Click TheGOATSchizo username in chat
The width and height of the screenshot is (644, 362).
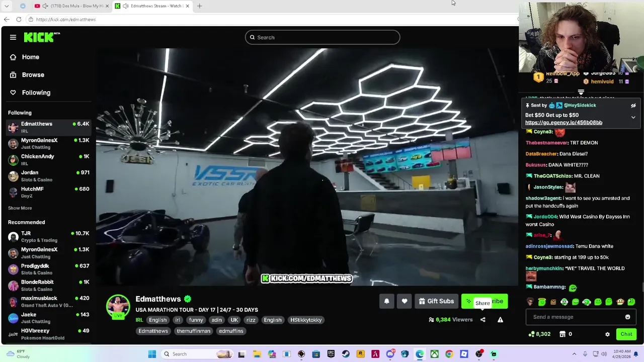click(x=552, y=176)
